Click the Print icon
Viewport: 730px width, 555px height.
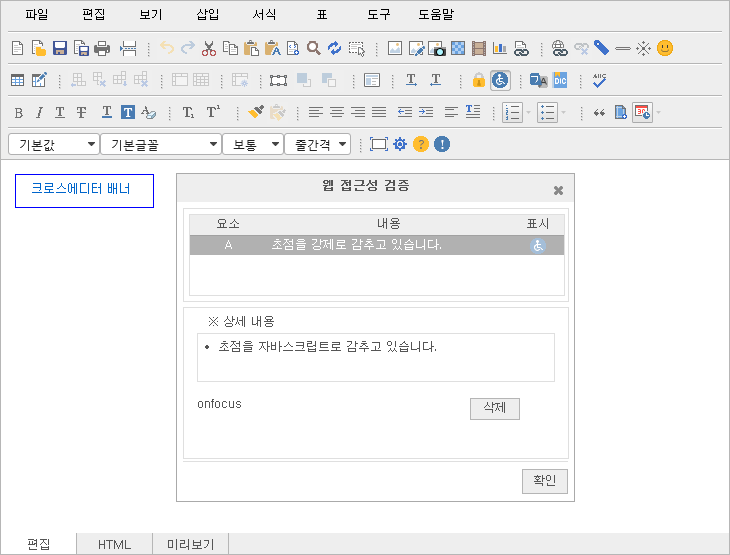click(x=102, y=48)
